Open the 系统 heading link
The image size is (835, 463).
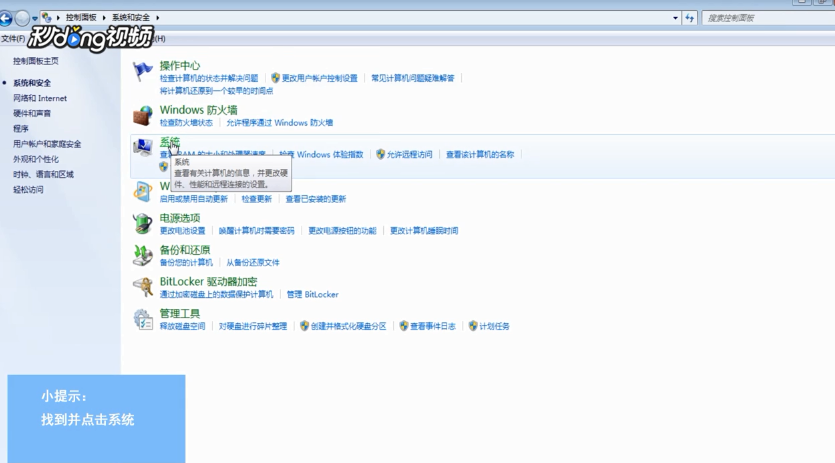(x=170, y=142)
